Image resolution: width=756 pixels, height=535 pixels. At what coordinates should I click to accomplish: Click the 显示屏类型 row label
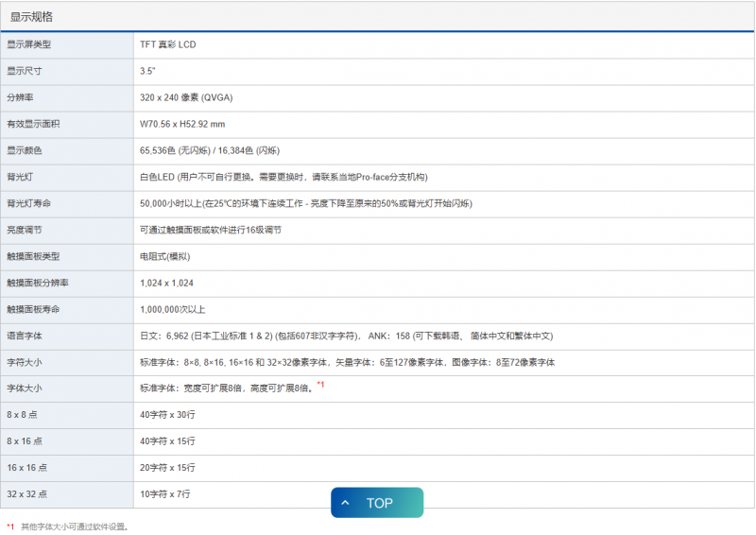pyautogui.click(x=28, y=44)
